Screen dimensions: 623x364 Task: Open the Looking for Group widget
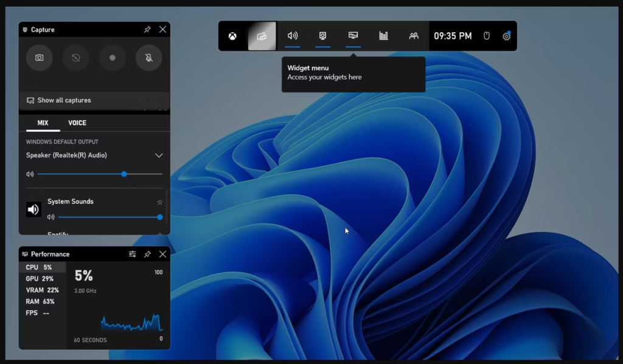coord(414,35)
